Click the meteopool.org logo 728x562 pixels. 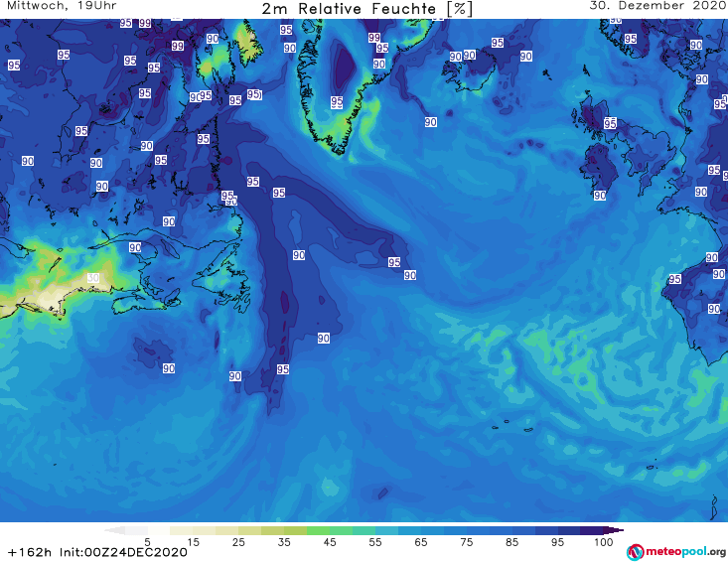pyautogui.click(x=675, y=552)
